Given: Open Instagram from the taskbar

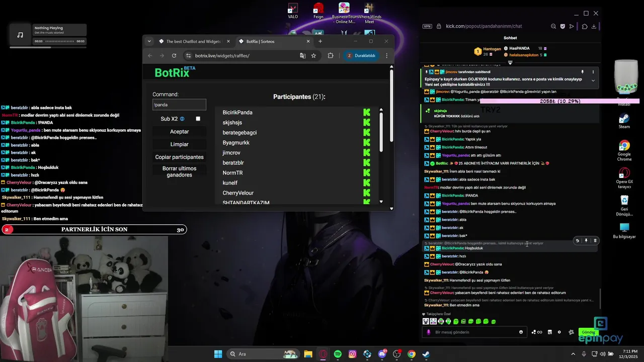Looking at the screenshot, I should 352,354.
